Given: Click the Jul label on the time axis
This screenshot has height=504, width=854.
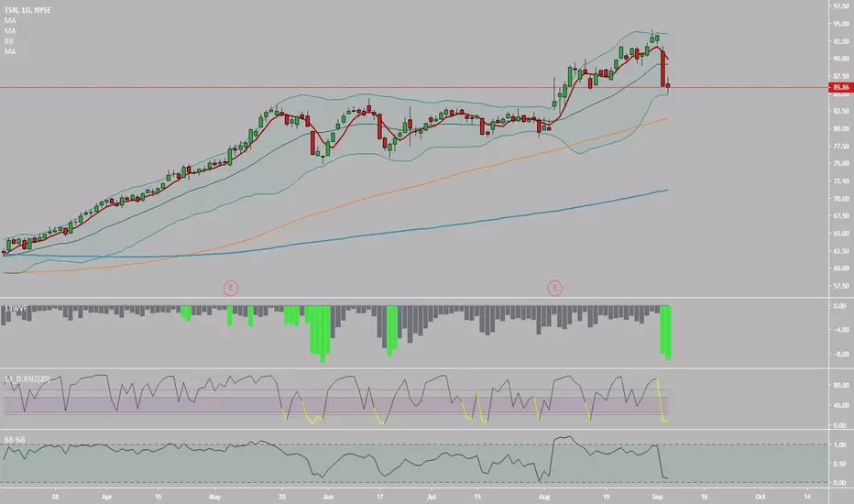Looking at the screenshot, I should 432,497.
